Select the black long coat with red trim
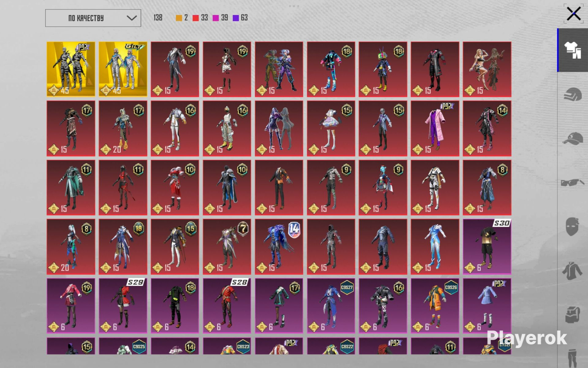Image resolution: width=588 pixels, height=368 pixels. tap(435, 69)
